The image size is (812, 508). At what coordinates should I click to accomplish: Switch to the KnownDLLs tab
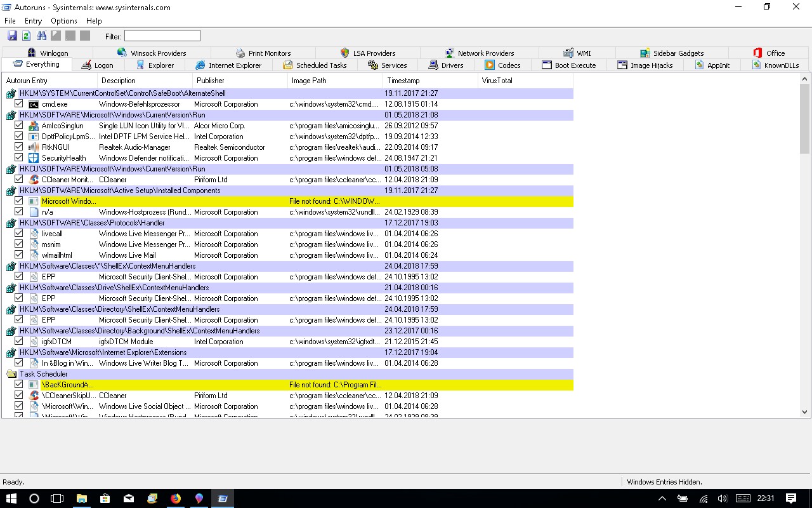pos(776,65)
